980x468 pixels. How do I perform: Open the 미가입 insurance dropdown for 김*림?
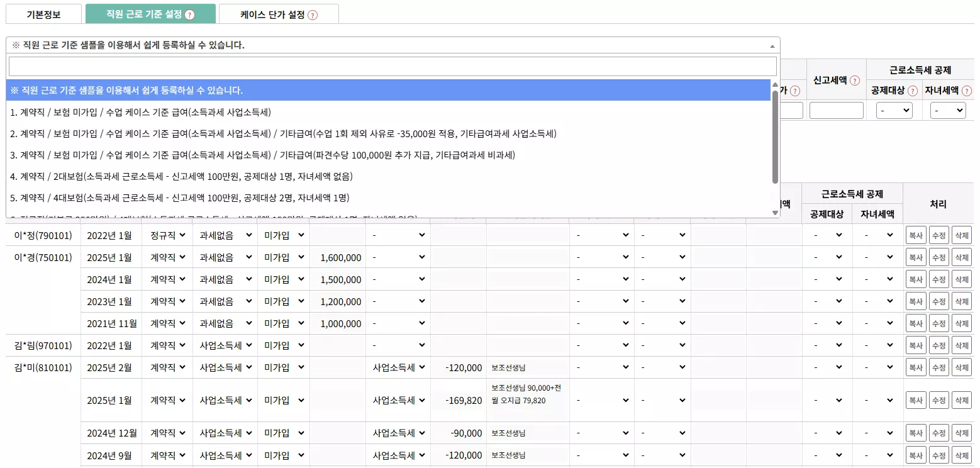284,345
